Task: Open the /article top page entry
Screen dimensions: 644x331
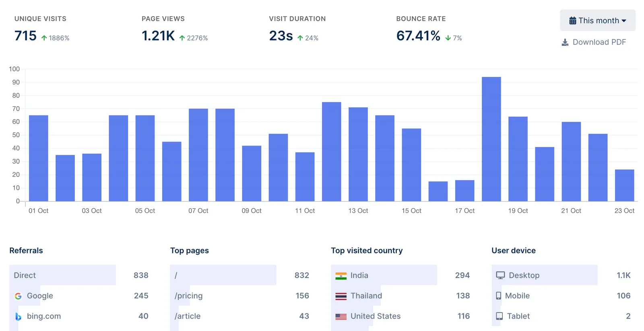Action: point(188,317)
